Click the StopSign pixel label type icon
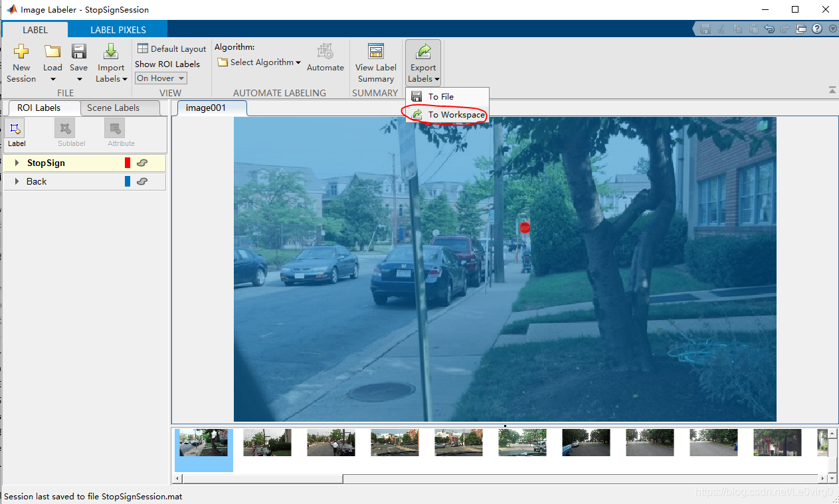Image resolution: width=839 pixels, height=504 pixels. [x=142, y=163]
